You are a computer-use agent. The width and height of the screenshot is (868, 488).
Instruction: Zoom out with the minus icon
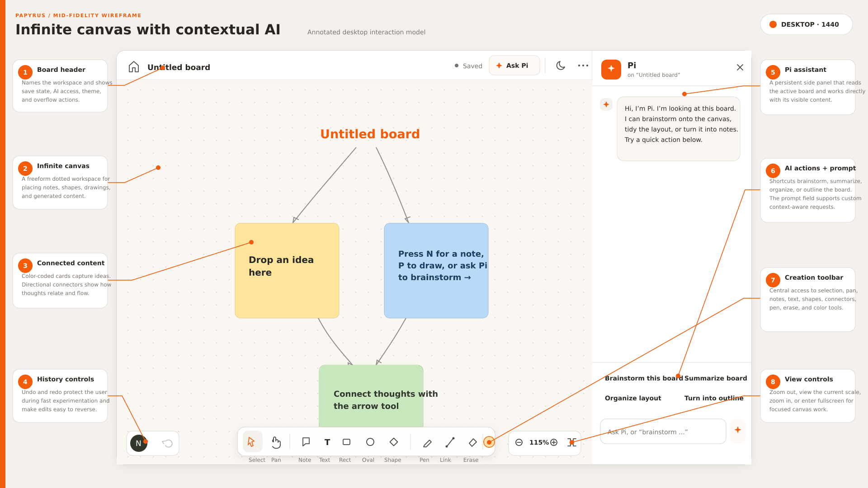[519, 442]
